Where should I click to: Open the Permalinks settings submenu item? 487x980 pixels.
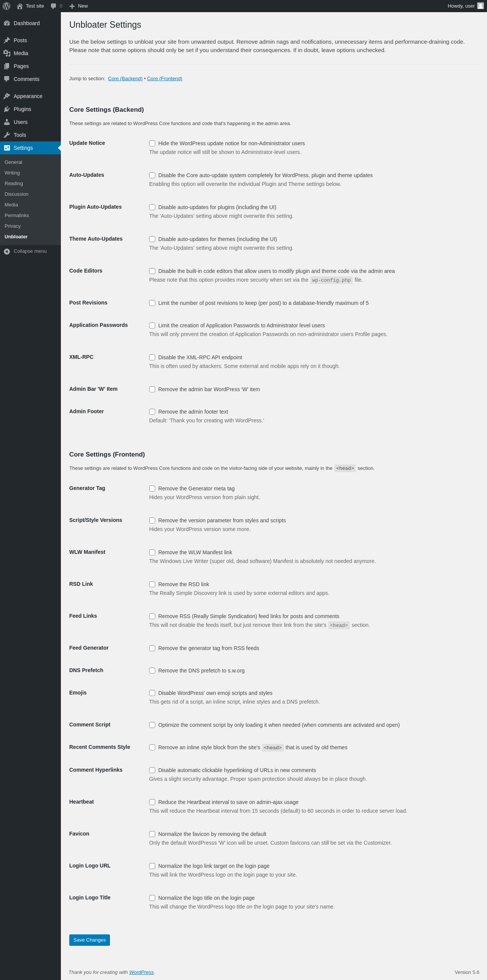(17, 215)
